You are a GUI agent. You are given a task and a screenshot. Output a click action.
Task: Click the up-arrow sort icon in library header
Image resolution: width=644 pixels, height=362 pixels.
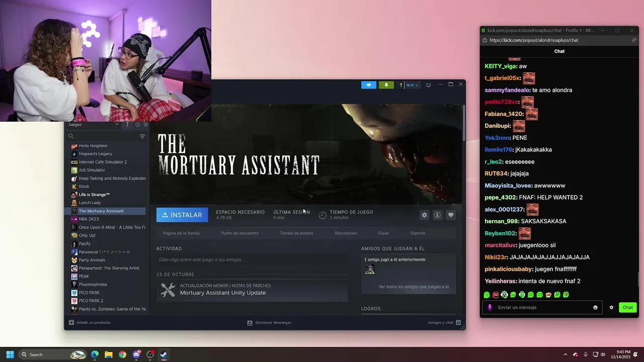[x=127, y=124]
